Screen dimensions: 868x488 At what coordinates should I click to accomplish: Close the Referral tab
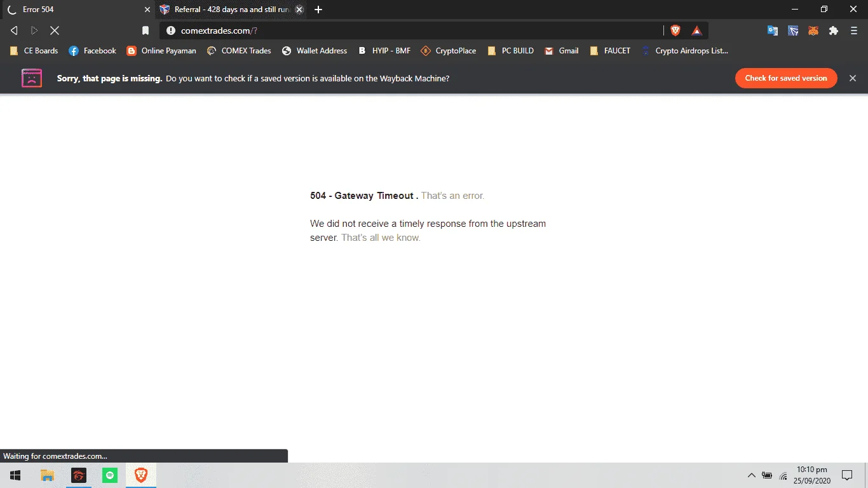click(x=299, y=10)
